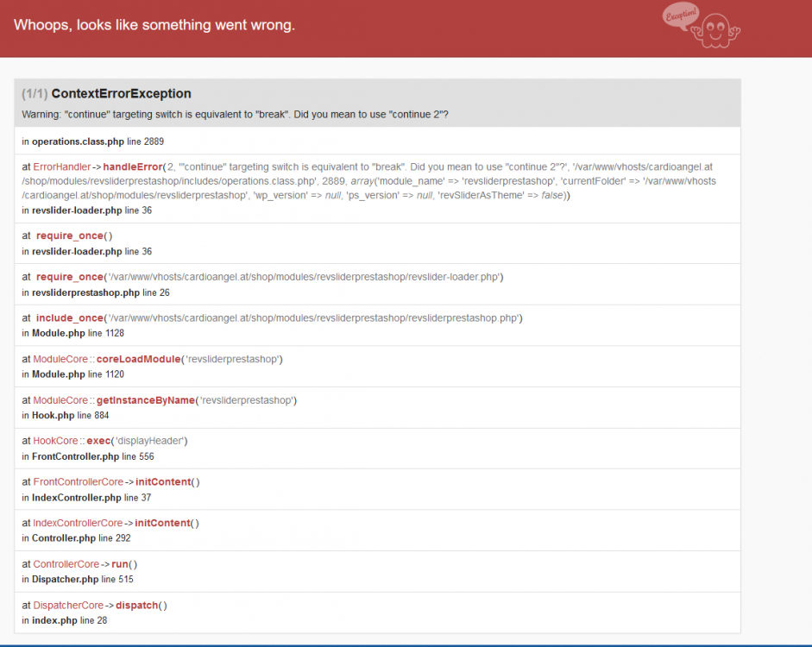
Task: Click the FrontControllerCore class name
Action: click(x=79, y=482)
